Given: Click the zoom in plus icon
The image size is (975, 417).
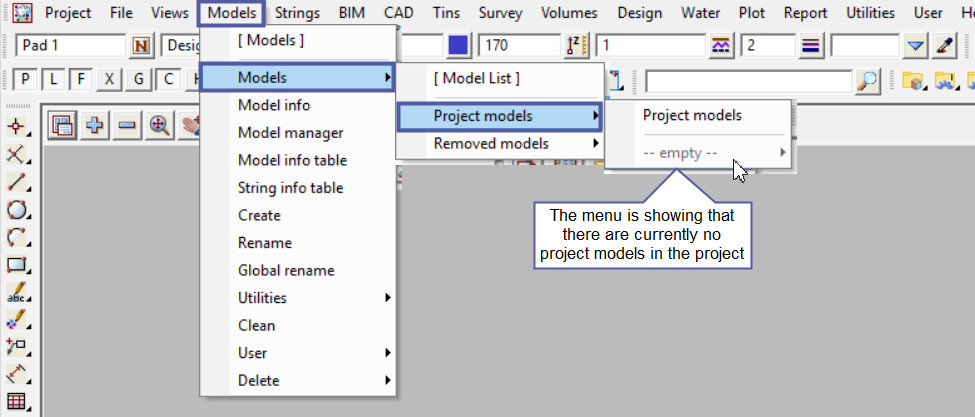Looking at the screenshot, I should tap(96, 125).
